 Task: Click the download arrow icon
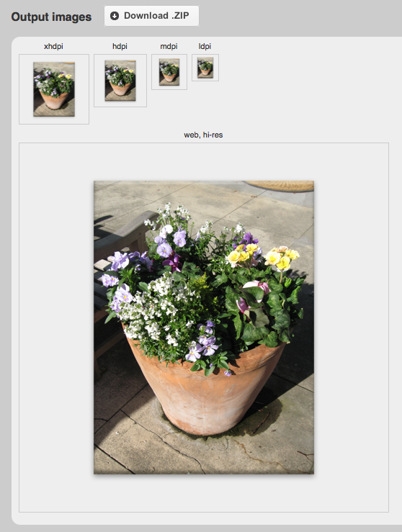pos(115,16)
